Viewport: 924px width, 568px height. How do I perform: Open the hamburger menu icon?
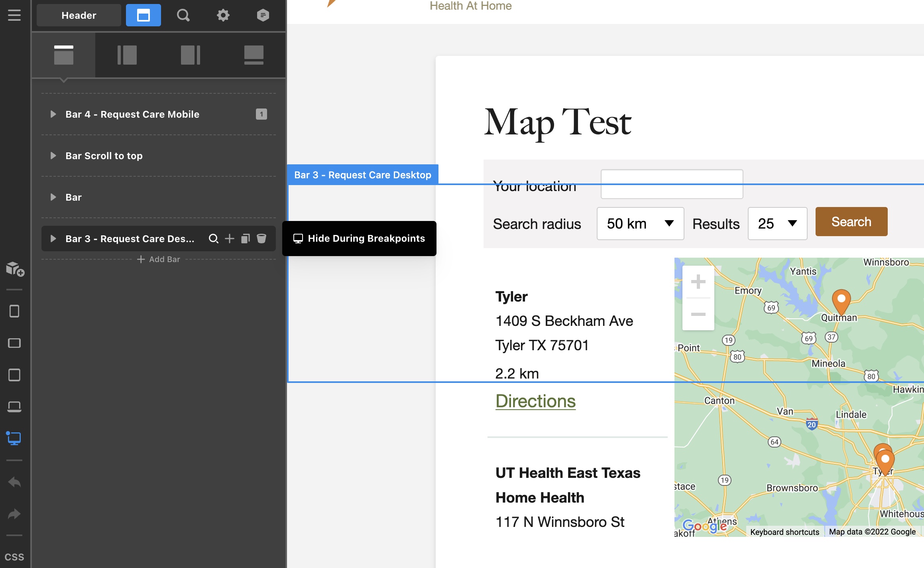tap(14, 15)
